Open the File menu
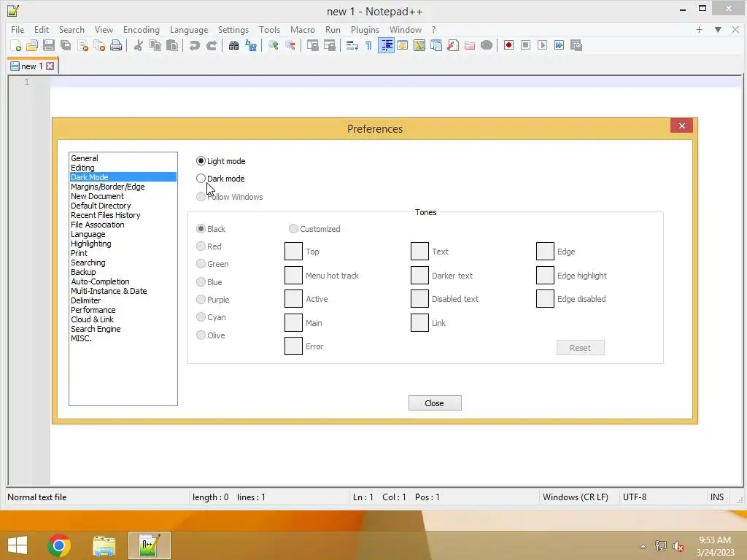This screenshot has height=560, width=747. point(18,29)
